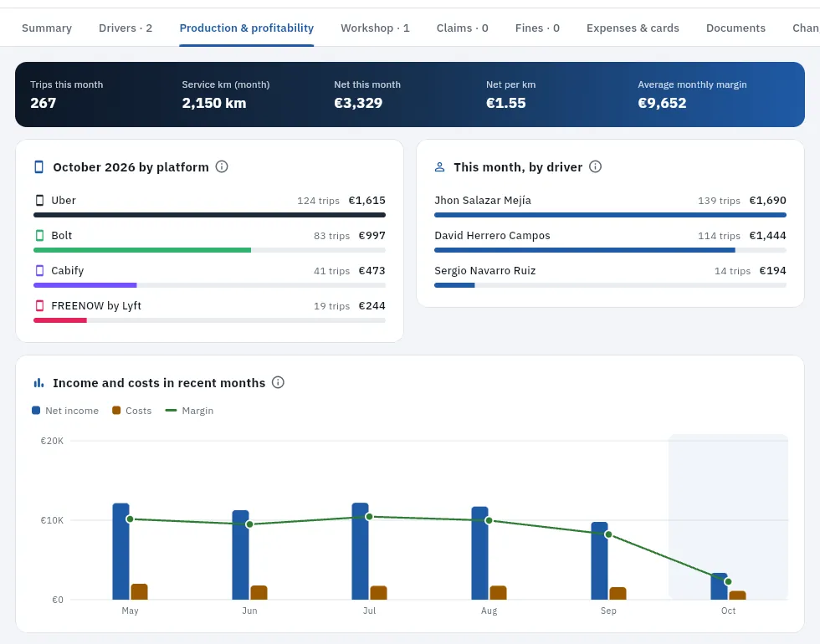Click the blue phone icon in platform card header
Screen dimensions: 820x644
39,166
